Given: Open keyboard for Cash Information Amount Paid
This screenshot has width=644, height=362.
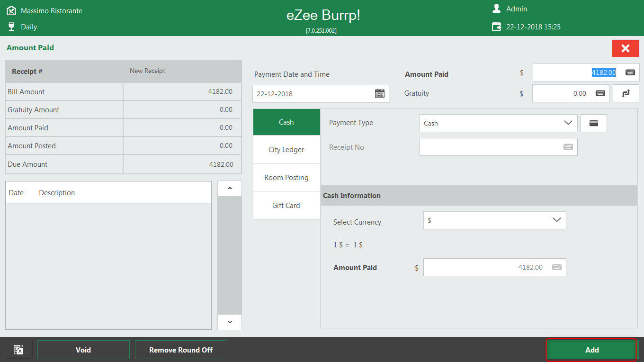Looking at the screenshot, I should point(557,267).
